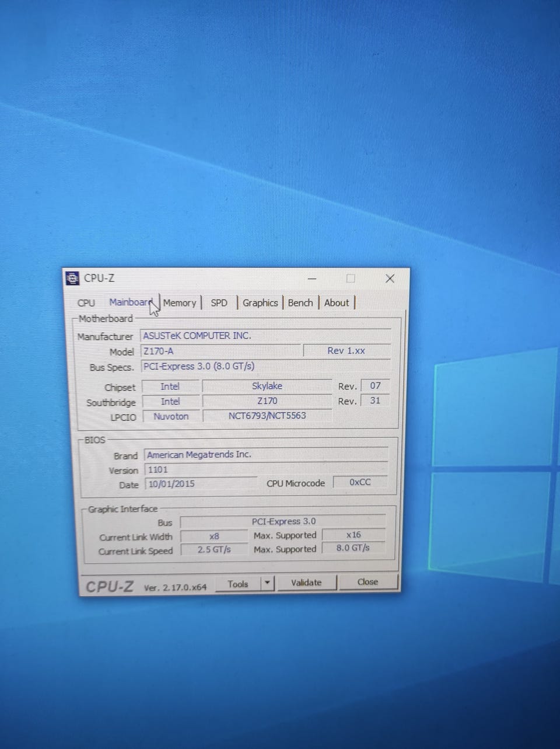Click the model value Z170-A
The image size is (560, 749).
coord(159,351)
